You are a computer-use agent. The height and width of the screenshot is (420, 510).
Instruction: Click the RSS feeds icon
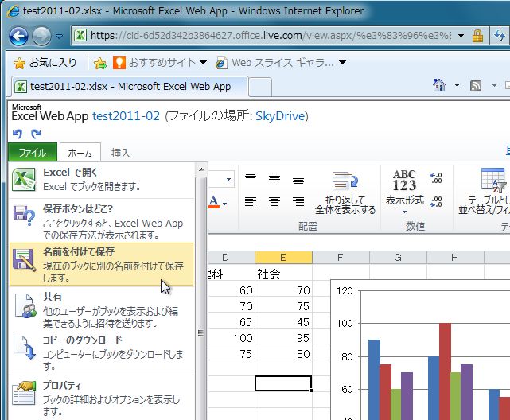pyautogui.click(x=476, y=85)
